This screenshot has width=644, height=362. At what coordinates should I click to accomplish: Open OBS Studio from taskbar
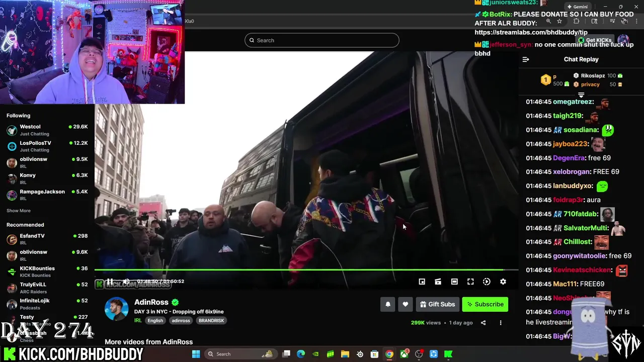419,354
